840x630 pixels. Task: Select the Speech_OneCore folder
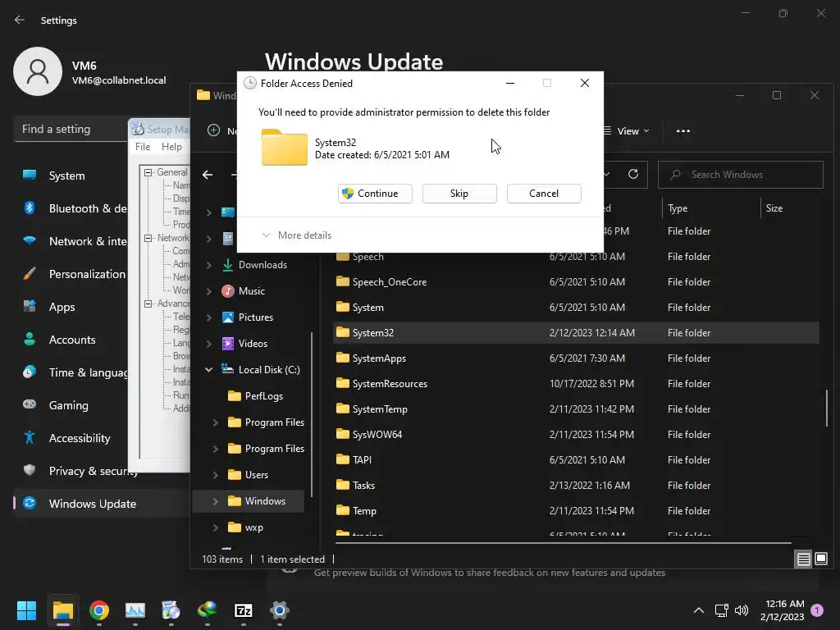(x=576, y=282)
